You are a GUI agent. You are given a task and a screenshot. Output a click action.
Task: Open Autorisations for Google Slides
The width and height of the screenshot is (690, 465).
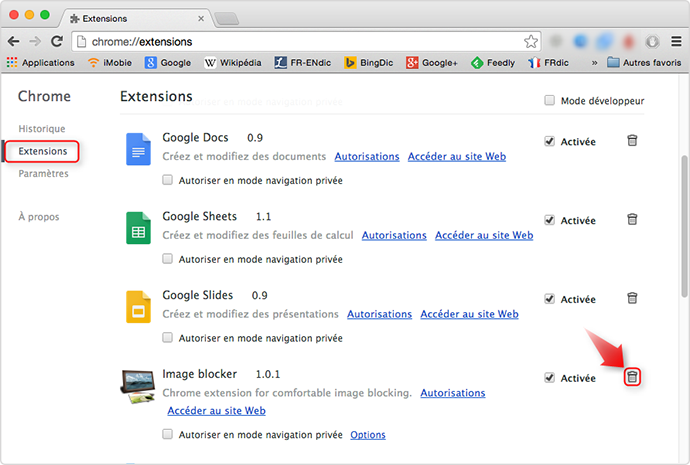[x=379, y=314]
